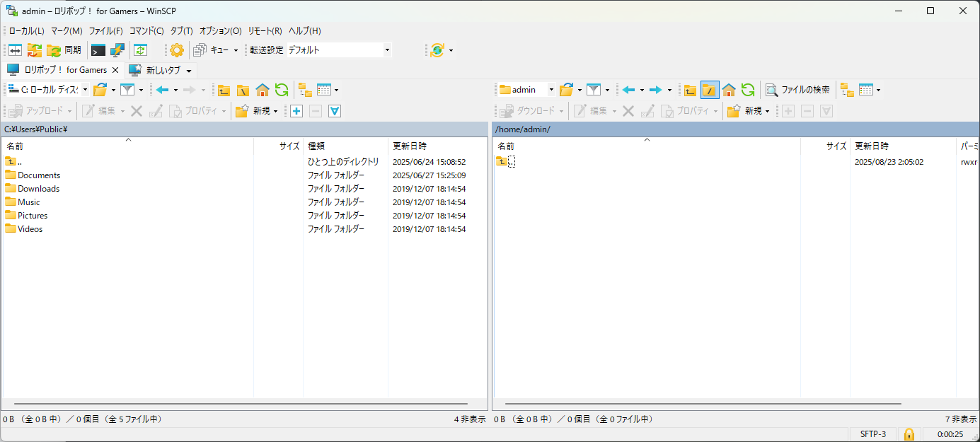Click the remote path bar /home/admin/
The image size is (980, 442).
click(x=735, y=129)
